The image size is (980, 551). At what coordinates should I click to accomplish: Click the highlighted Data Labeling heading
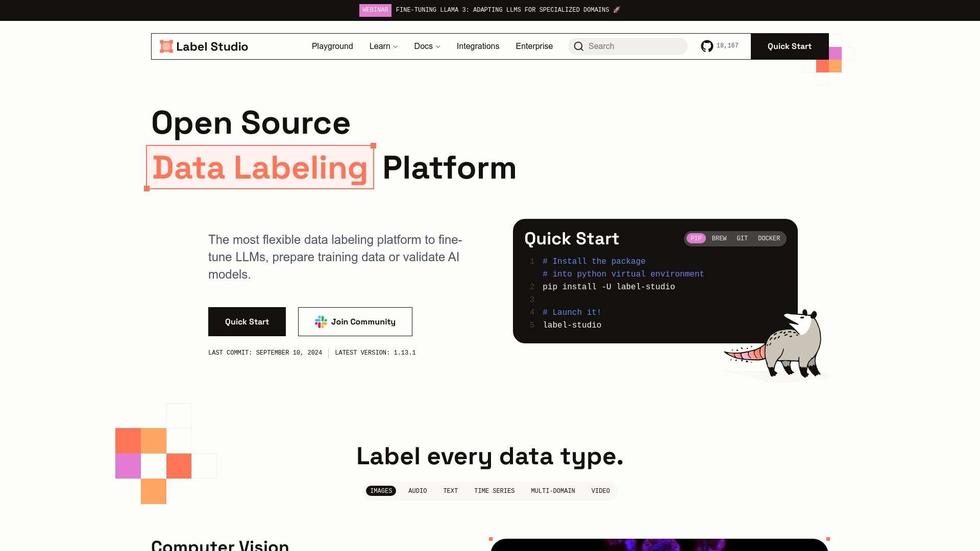[x=260, y=167]
